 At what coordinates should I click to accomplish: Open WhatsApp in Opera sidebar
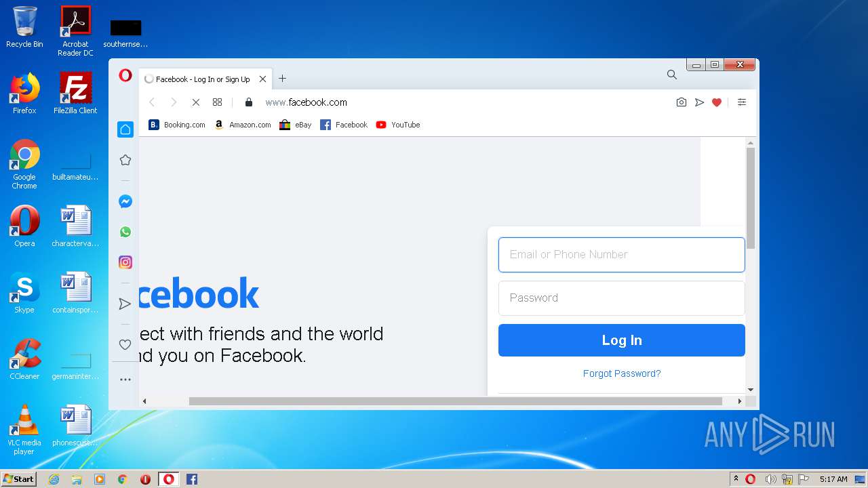(125, 232)
